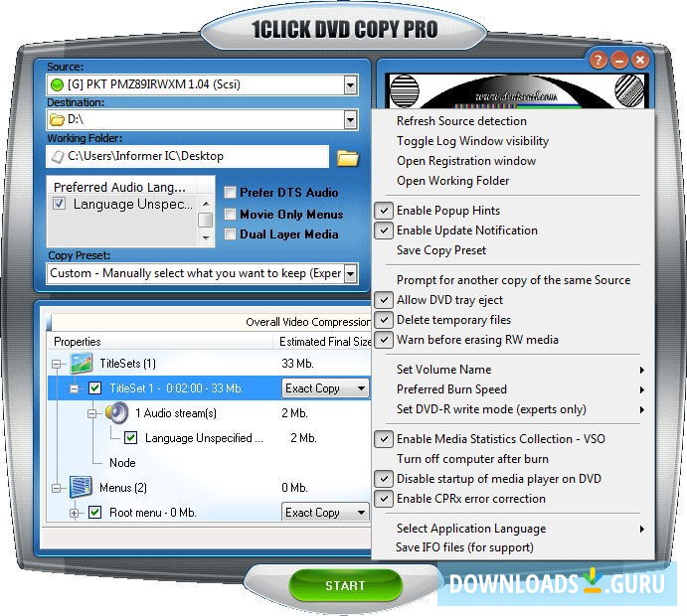
Task: Open the Destination dropdown arrow
Action: [350, 119]
